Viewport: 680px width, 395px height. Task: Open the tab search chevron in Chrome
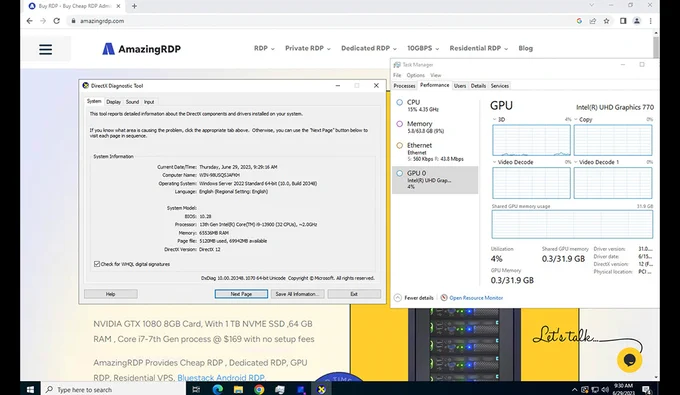(592, 5)
